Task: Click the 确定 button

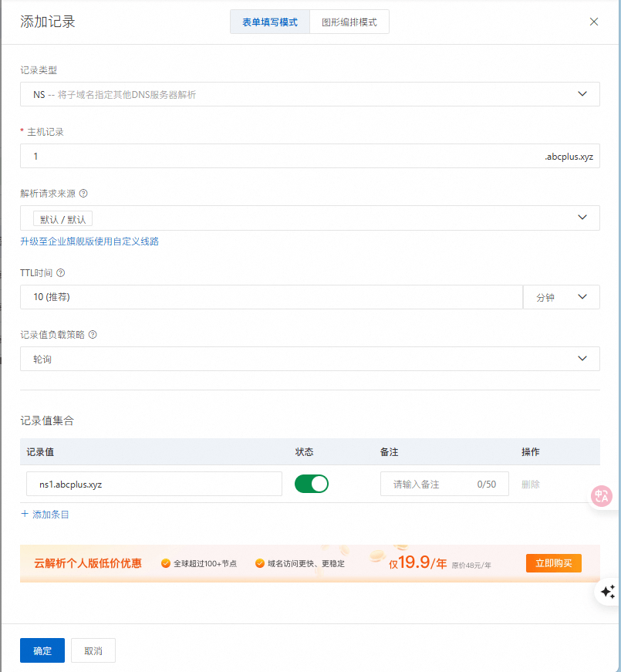Action: (x=42, y=650)
